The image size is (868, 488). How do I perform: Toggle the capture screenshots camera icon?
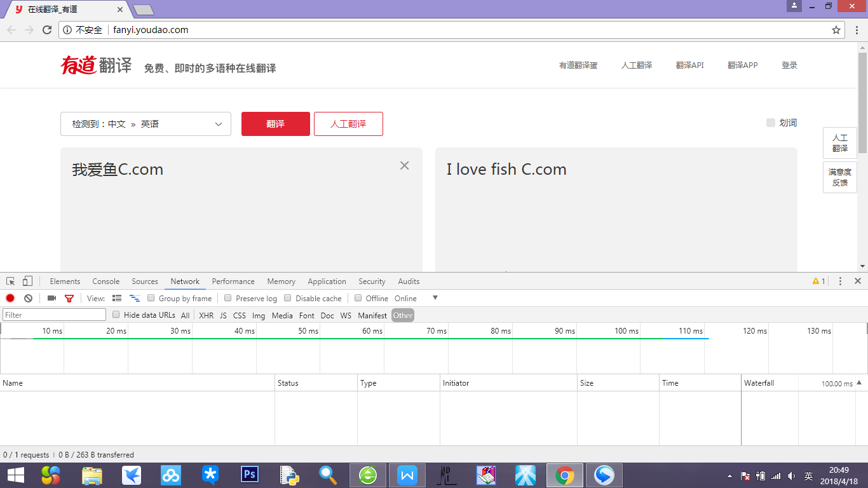[x=51, y=298]
